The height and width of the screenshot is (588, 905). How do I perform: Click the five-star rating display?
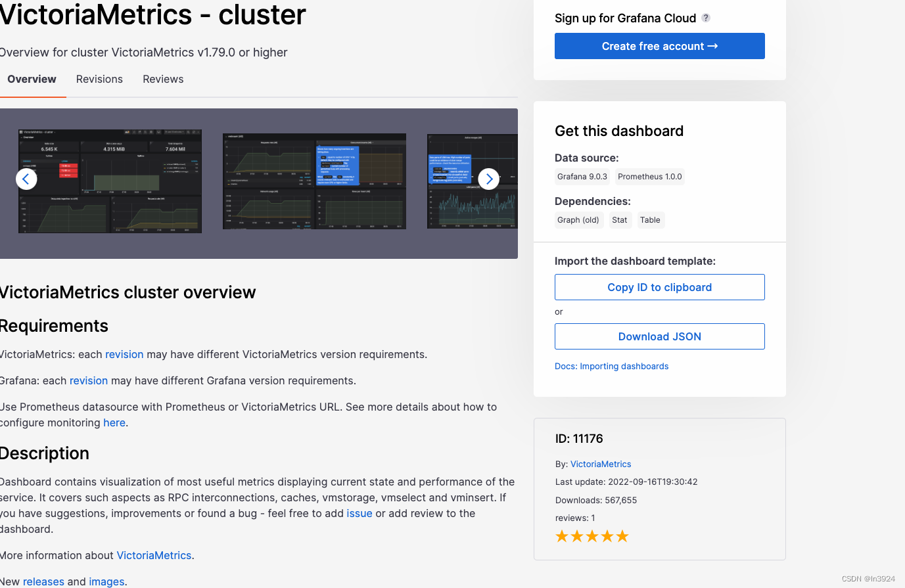coord(592,536)
